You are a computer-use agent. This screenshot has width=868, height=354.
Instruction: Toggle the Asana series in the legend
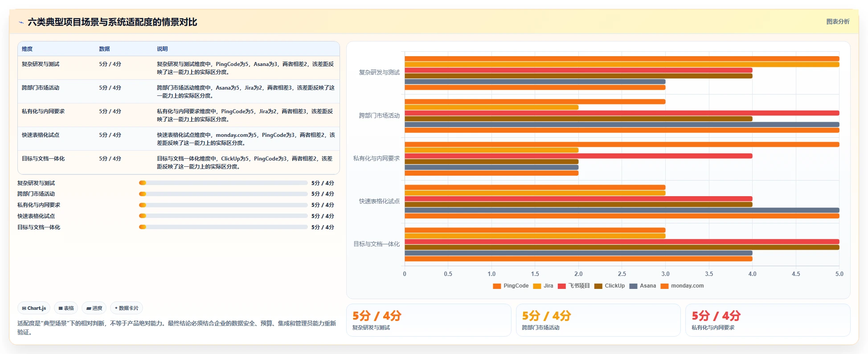643,286
